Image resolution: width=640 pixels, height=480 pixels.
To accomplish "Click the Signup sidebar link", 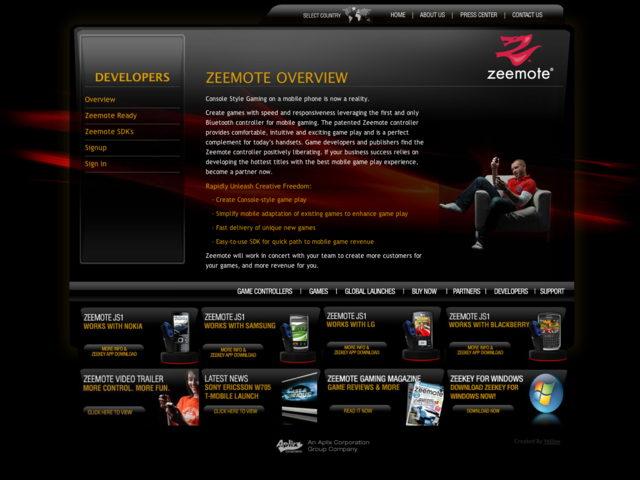I will click(96, 148).
